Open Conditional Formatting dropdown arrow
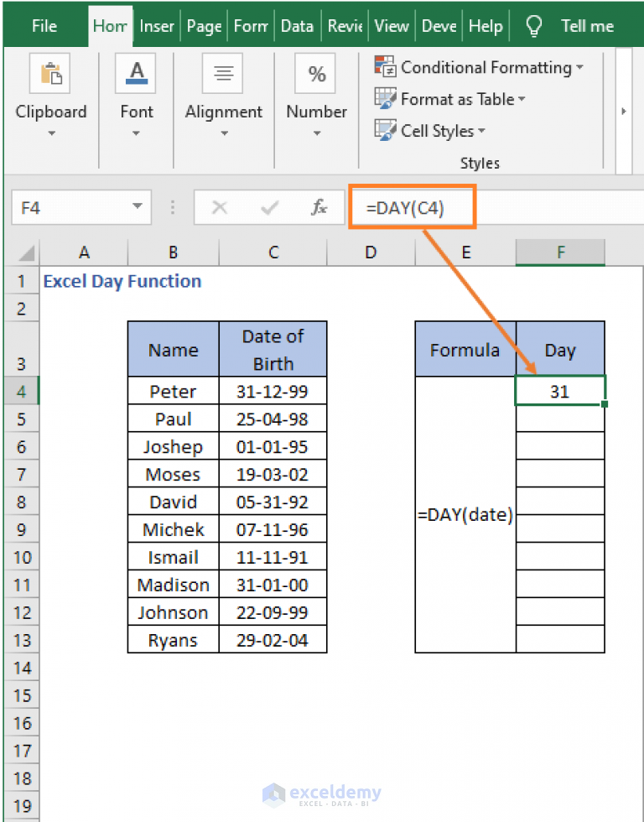 [579, 67]
